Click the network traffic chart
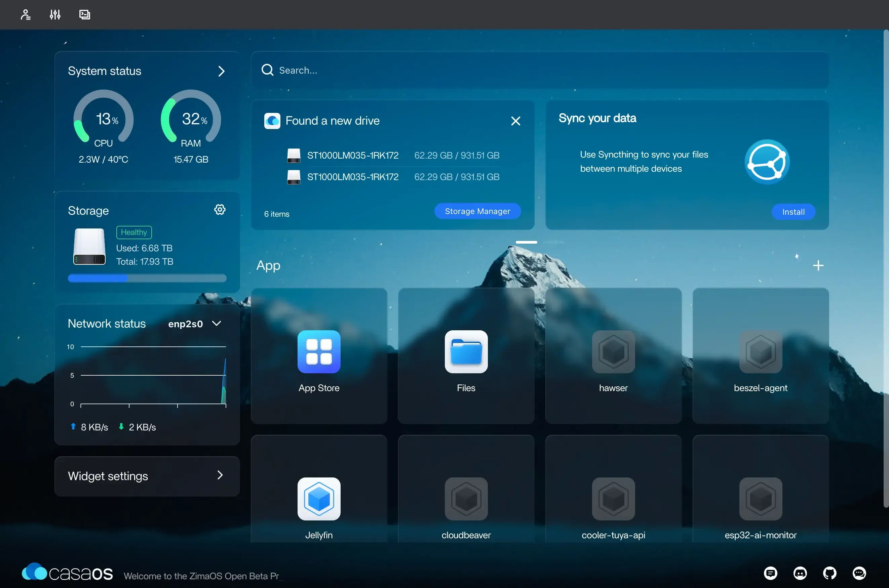This screenshot has width=889, height=588. click(x=147, y=375)
